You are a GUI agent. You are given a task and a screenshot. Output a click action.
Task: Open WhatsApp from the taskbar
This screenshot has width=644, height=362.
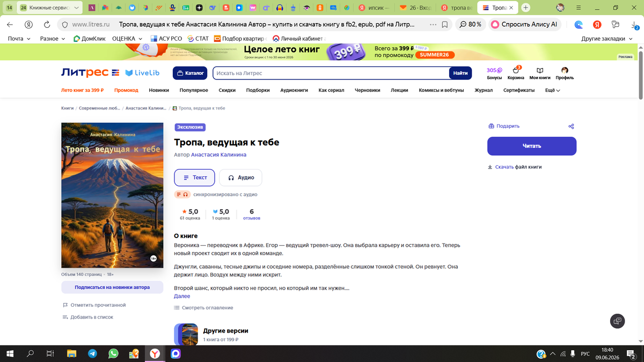tap(113, 354)
